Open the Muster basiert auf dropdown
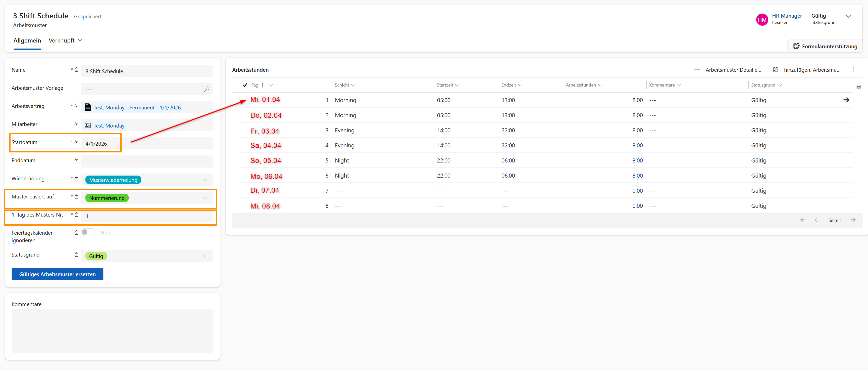 [205, 198]
